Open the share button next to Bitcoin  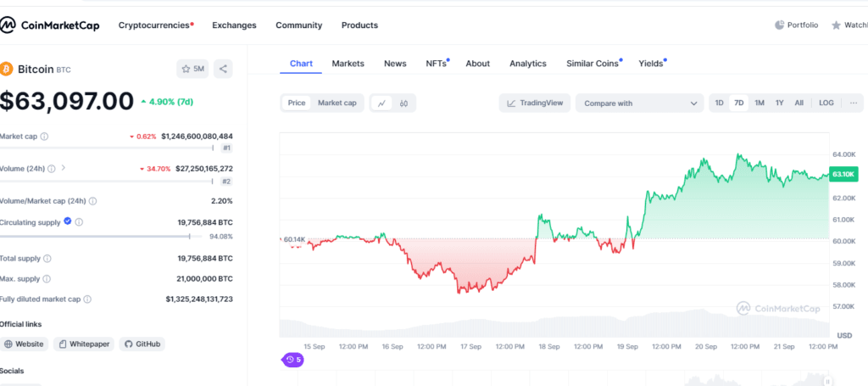point(223,70)
